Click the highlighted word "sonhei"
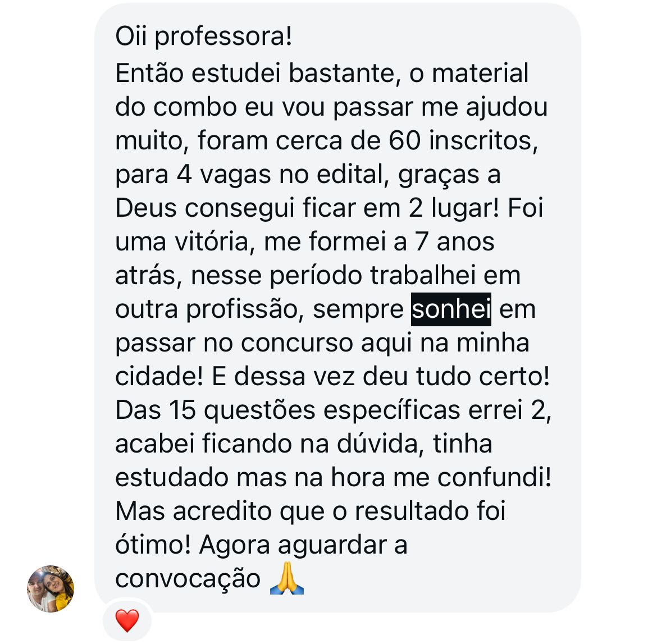657x644 pixels. pyautogui.click(x=451, y=309)
